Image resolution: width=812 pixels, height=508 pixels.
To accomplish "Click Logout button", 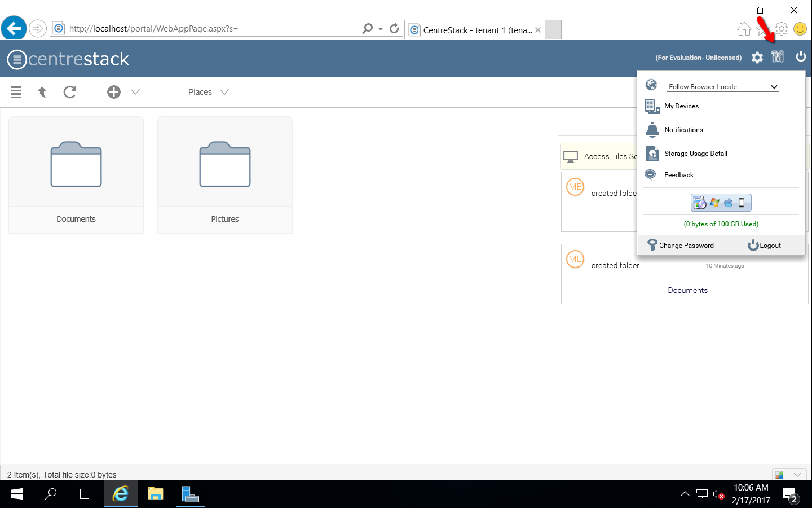I will point(764,246).
